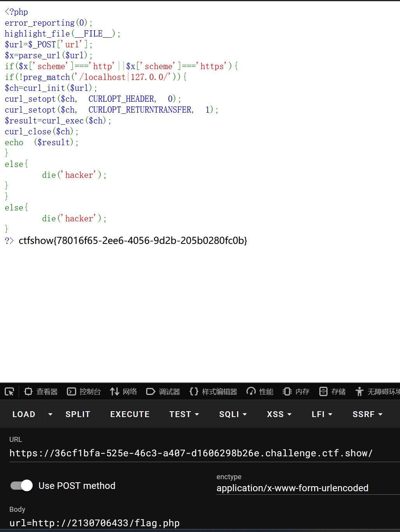
Task: Open the Accessibility (无障碍环境) tab
Action: [x=378, y=391]
